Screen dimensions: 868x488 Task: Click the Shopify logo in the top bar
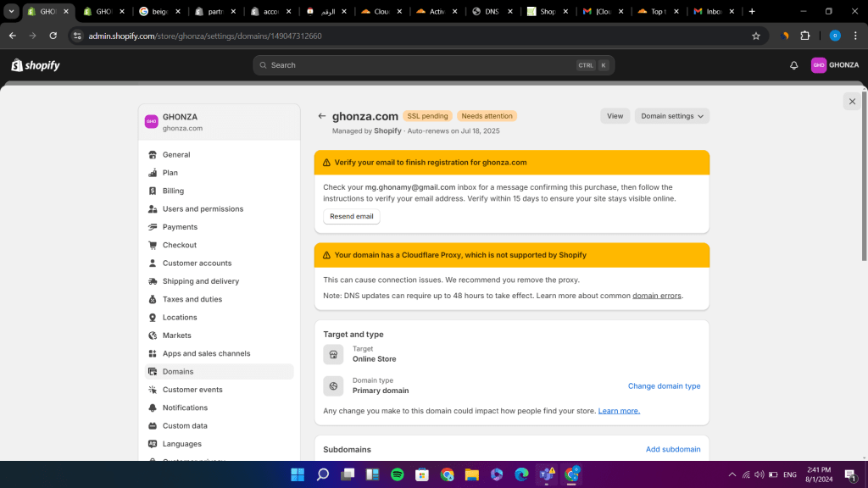(x=35, y=64)
